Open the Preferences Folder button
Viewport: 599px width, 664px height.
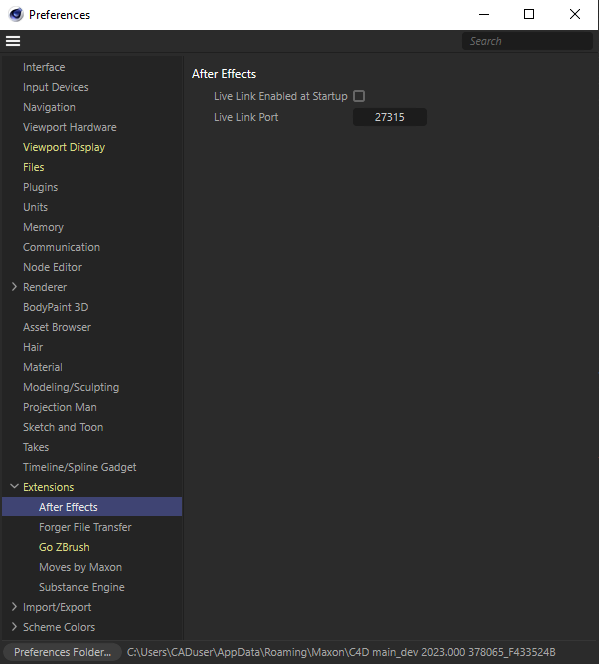(62, 652)
